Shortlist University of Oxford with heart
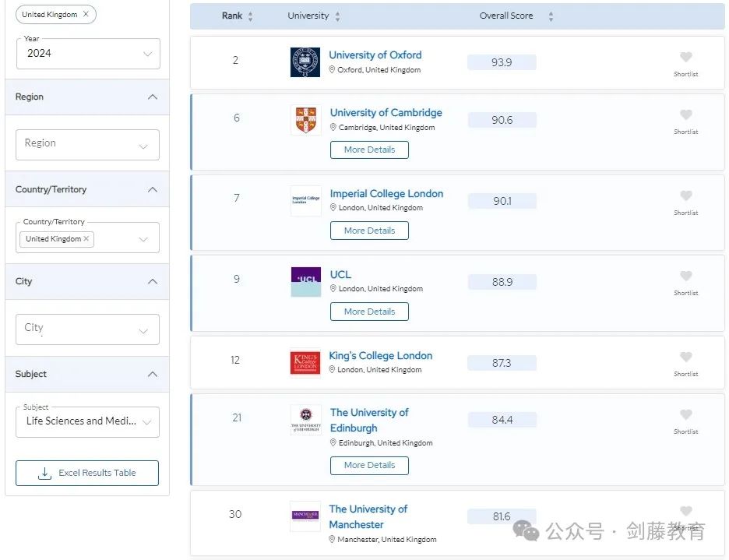Viewport: 729px width, 560px height. pyautogui.click(x=685, y=57)
